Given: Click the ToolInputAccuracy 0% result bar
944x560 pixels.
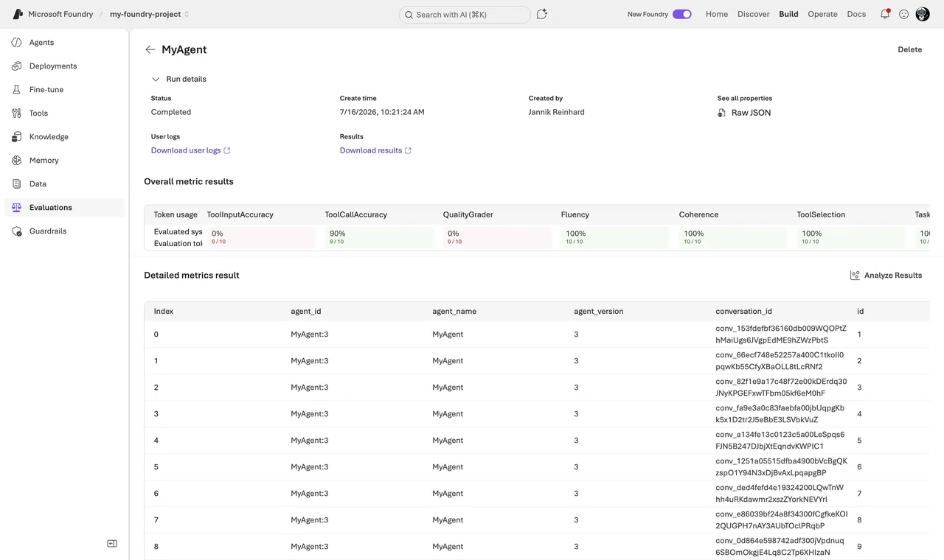Looking at the screenshot, I should tap(261, 237).
